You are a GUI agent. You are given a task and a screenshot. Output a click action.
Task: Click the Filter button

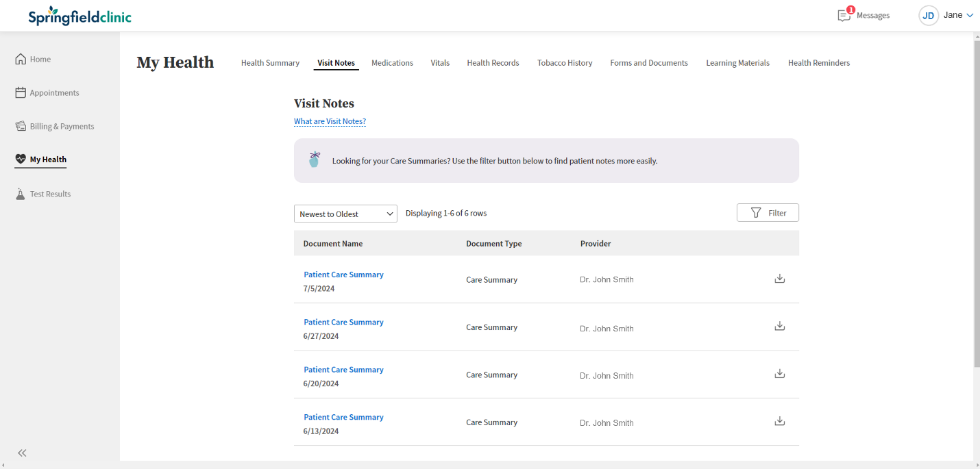(768, 213)
